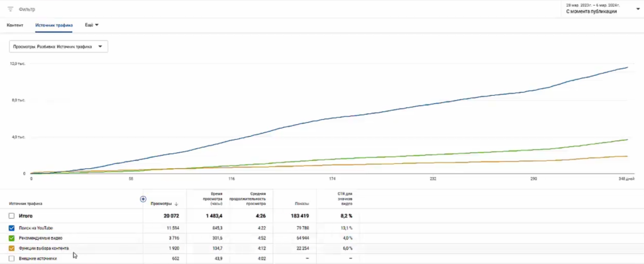Click the CTR для значков видео header
644x264 pixels.
click(x=343, y=200)
